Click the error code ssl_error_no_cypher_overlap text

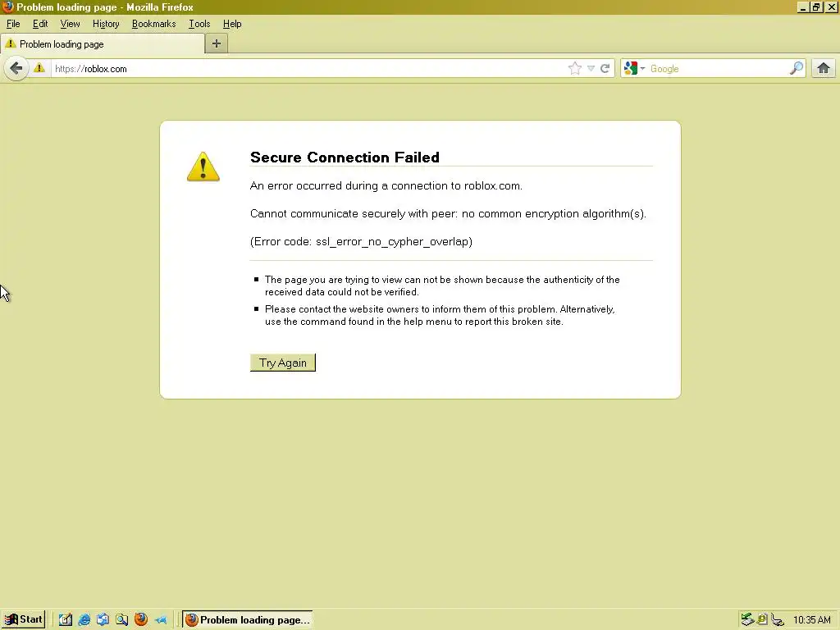coord(361,242)
